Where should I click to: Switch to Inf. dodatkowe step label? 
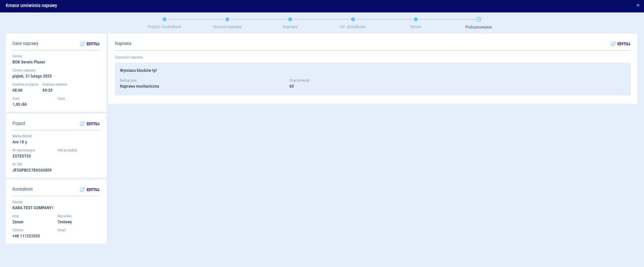[x=353, y=27]
